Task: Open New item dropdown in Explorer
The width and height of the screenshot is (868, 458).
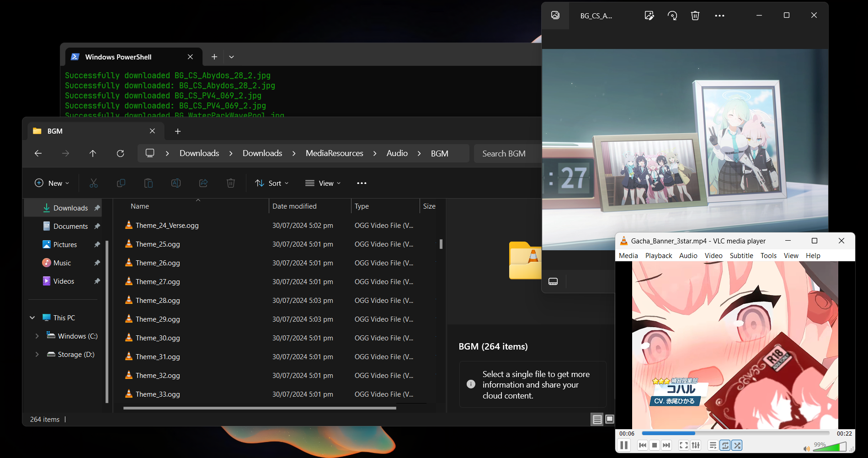Action: click(x=52, y=183)
